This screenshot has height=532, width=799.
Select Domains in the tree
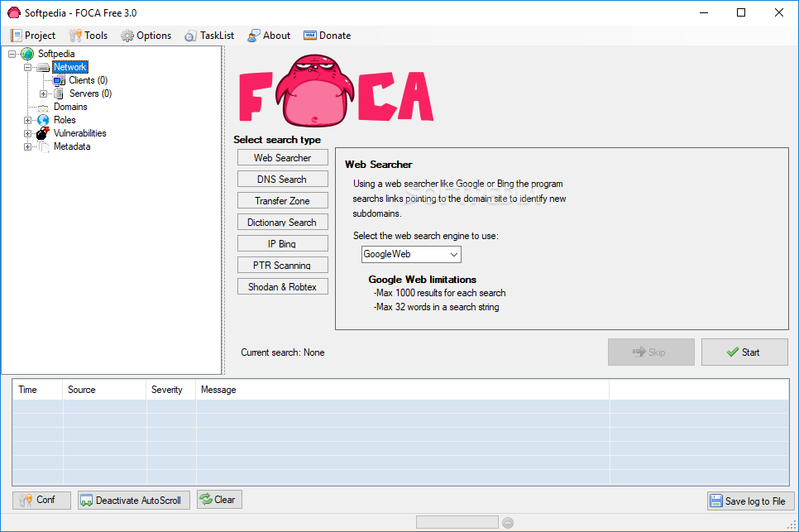point(70,107)
